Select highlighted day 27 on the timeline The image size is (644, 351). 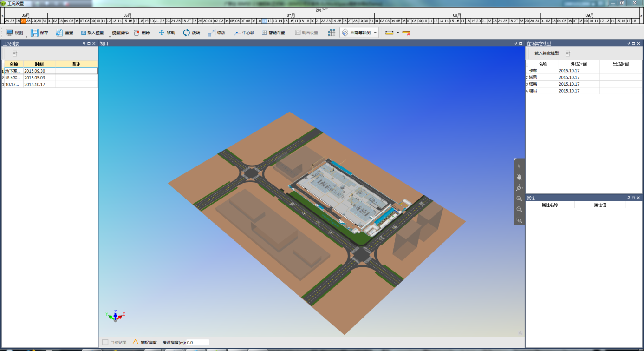(23, 21)
